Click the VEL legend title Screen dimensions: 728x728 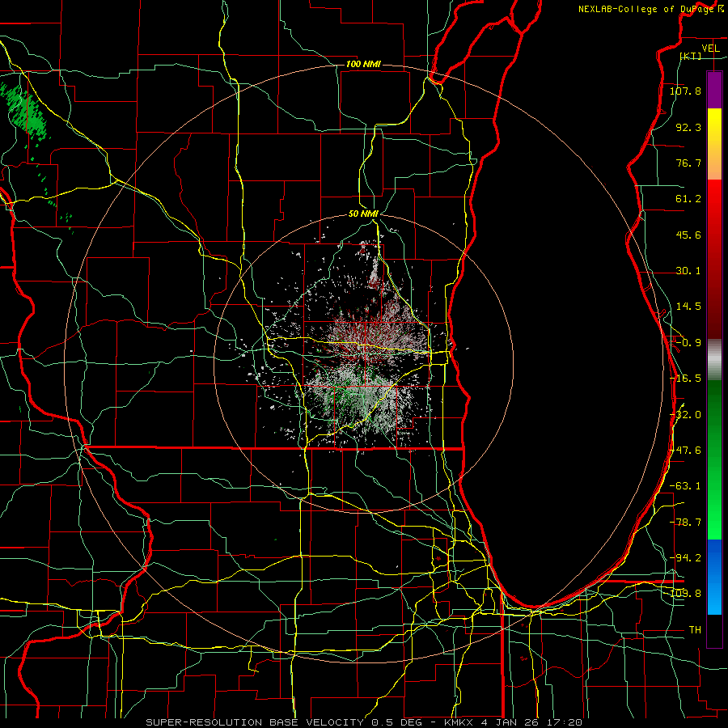point(710,49)
